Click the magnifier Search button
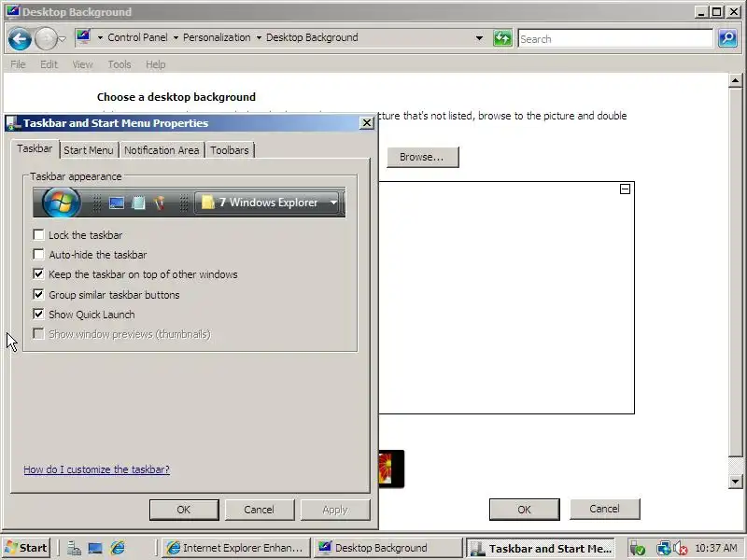 click(x=727, y=38)
